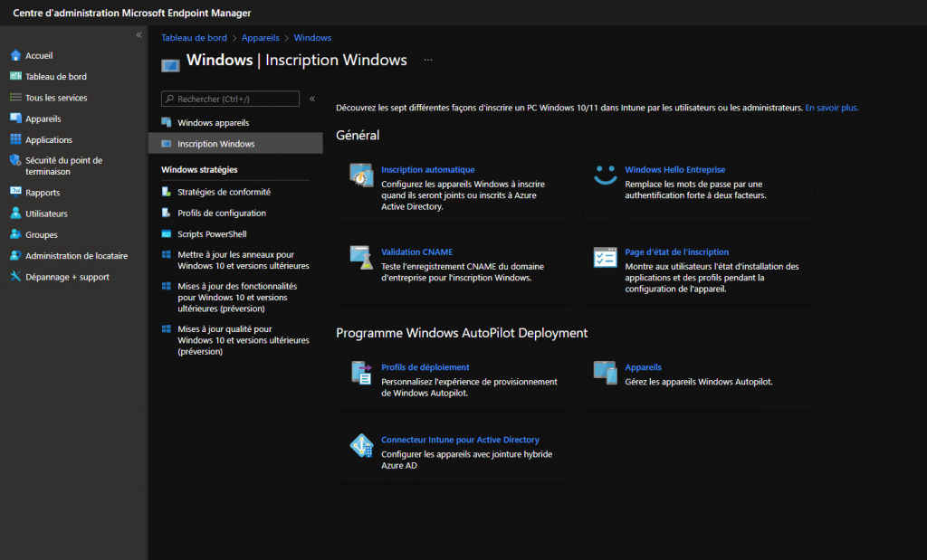Viewport: 927px width, 560px height.
Task: Go to Windows breadcrumb link
Action: pyautogui.click(x=312, y=37)
